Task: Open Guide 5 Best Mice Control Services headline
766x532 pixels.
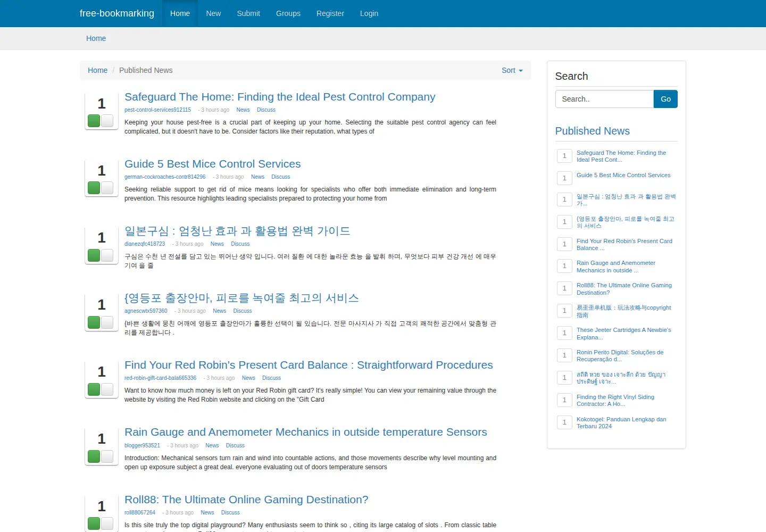Action: click(x=213, y=164)
